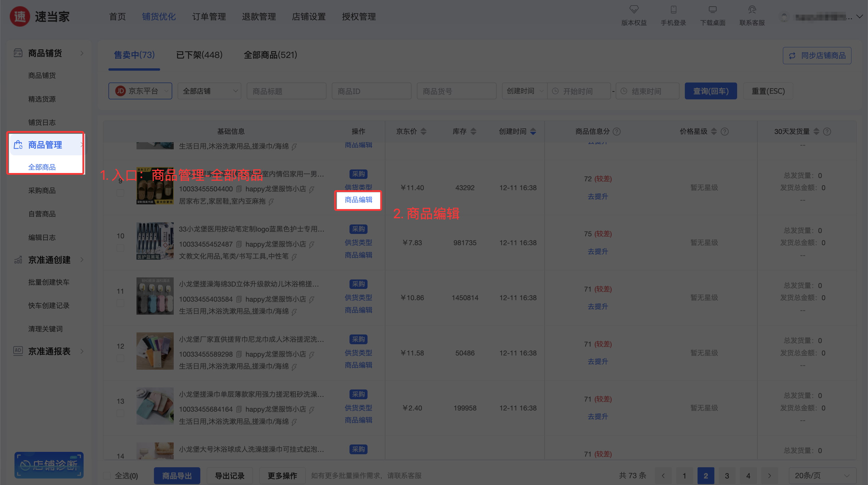
Task: Click help icon next to 商品信息分
Action: (x=617, y=132)
